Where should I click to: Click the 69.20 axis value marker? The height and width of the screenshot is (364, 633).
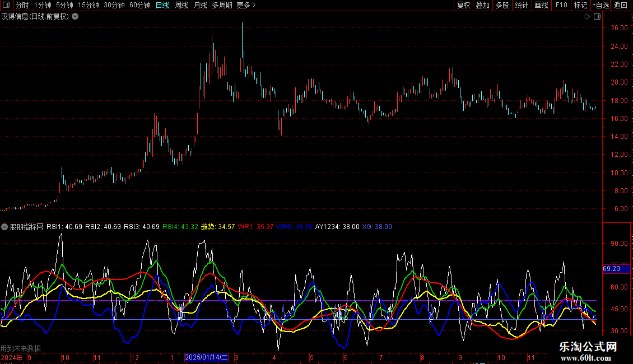(616, 269)
